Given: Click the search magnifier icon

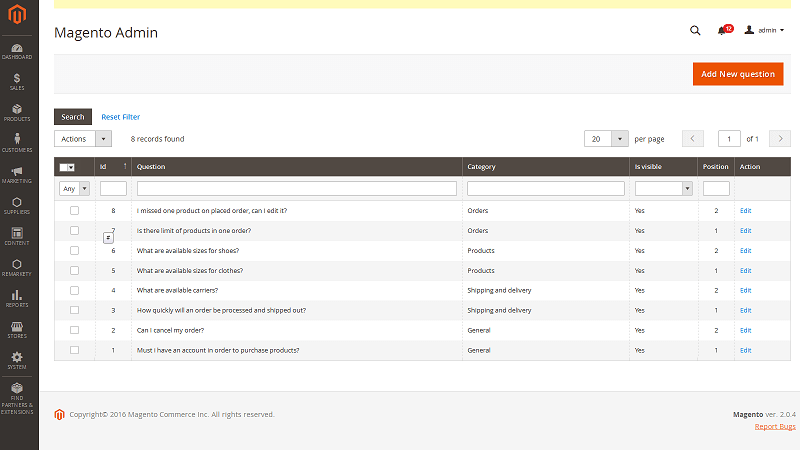Looking at the screenshot, I should 695,31.
